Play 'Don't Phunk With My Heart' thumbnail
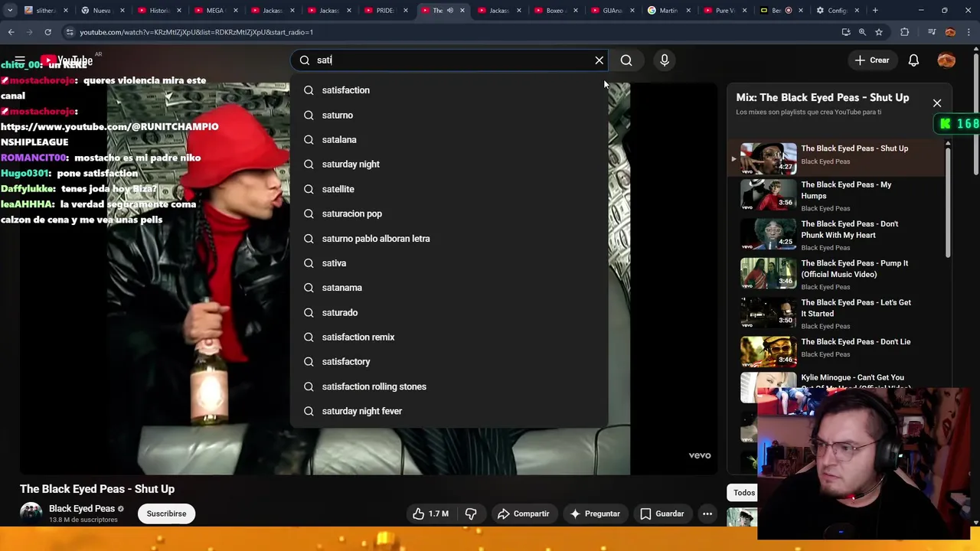980x551 pixels. point(768,233)
